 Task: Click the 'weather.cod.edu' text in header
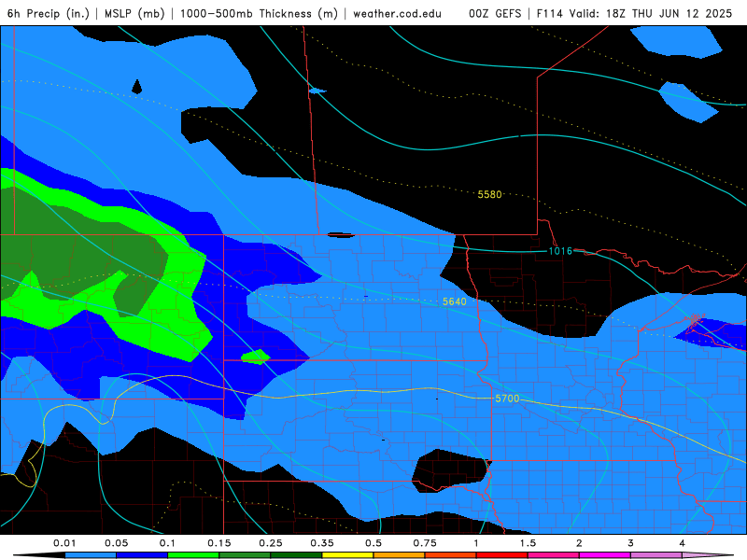click(x=398, y=13)
